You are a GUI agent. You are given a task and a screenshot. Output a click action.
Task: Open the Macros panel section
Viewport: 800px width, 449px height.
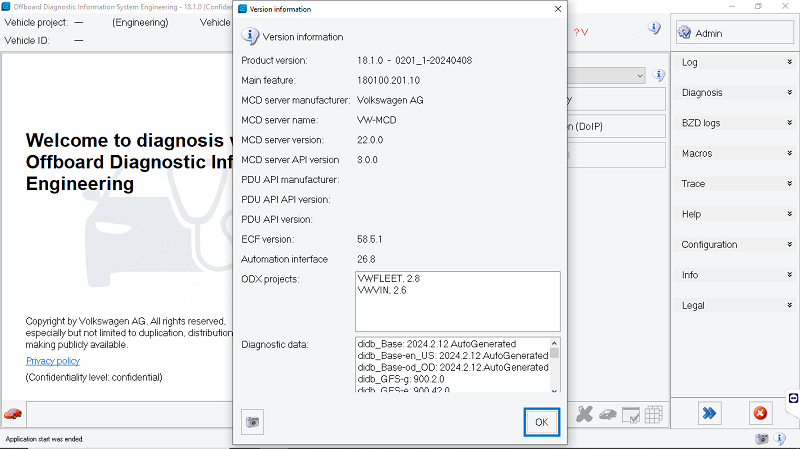point(735,153)
